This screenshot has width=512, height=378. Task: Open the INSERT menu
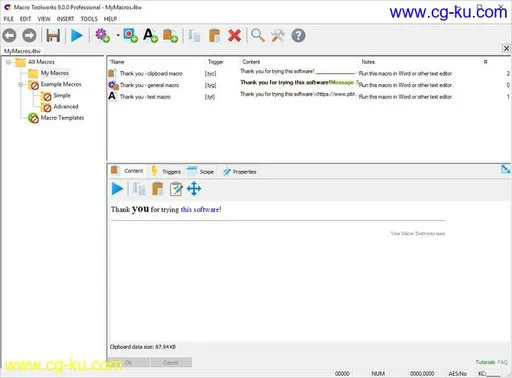pos(65,19)
